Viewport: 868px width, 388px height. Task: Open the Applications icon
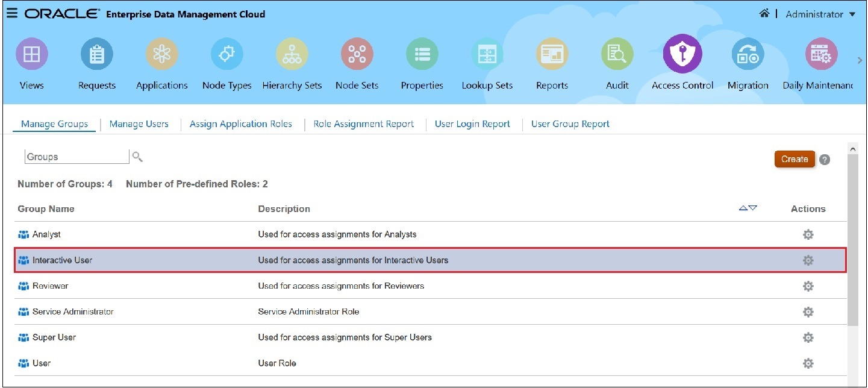pyautogui.click(x=161, y=54)
